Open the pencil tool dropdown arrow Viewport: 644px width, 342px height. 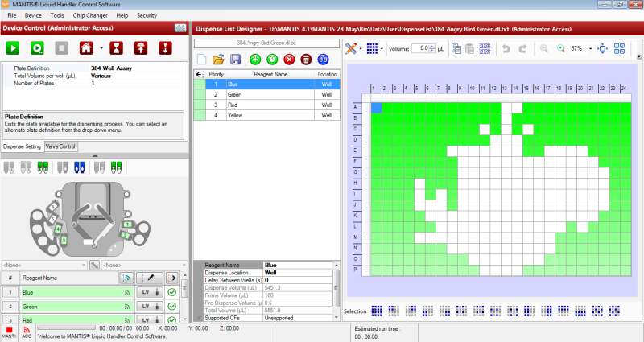point(361,49)
